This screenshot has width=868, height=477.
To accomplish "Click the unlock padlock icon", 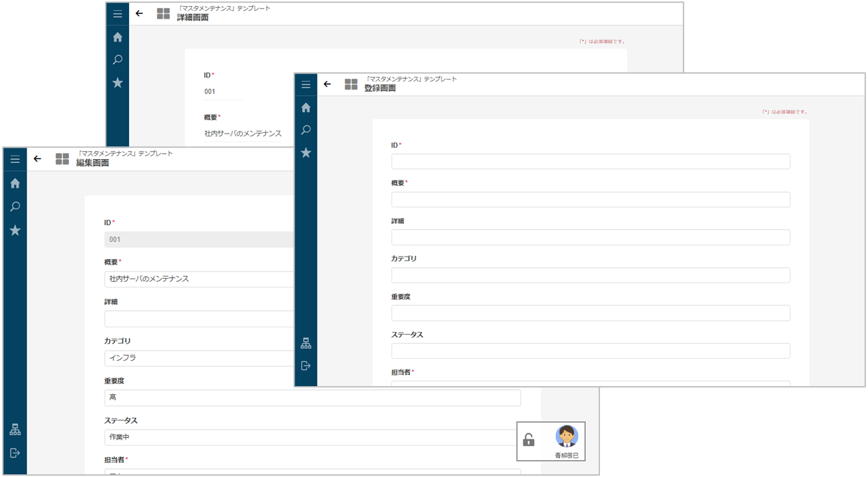I will point(529,440).
